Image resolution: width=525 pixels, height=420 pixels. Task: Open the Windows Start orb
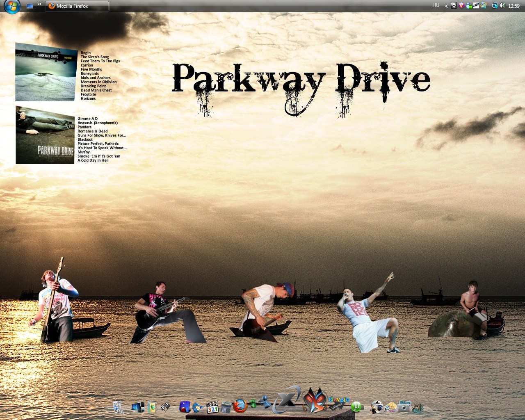click(x=11, y=6)
